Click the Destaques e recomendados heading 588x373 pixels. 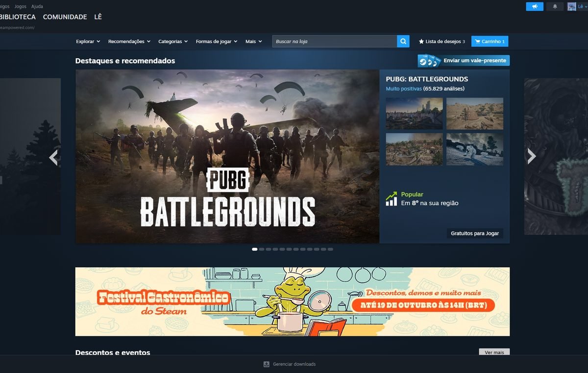coord(125,61)
